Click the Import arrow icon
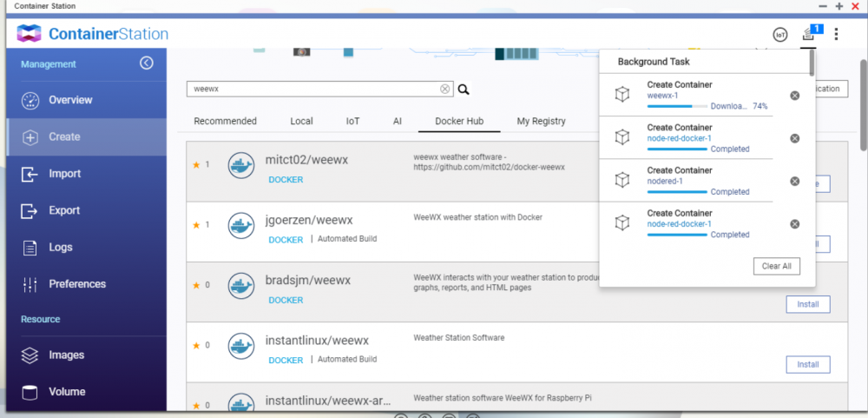 tap(30, 174)
